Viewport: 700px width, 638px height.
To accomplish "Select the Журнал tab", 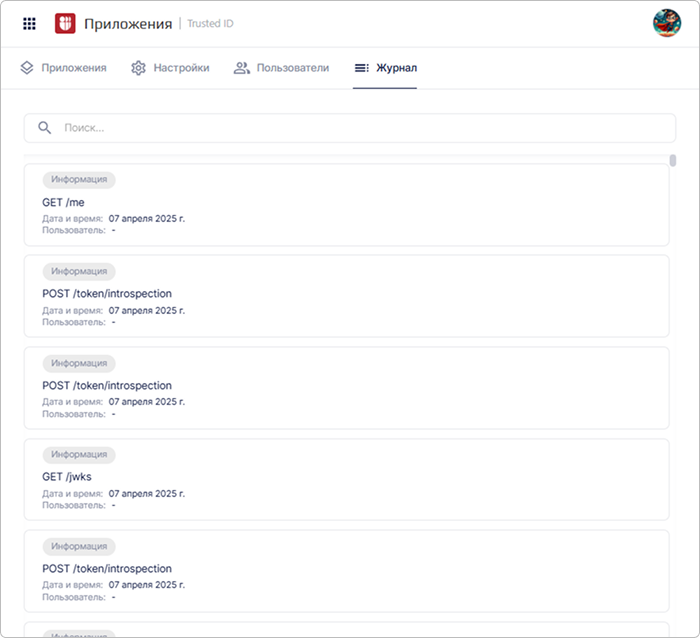I will (385, 68).
